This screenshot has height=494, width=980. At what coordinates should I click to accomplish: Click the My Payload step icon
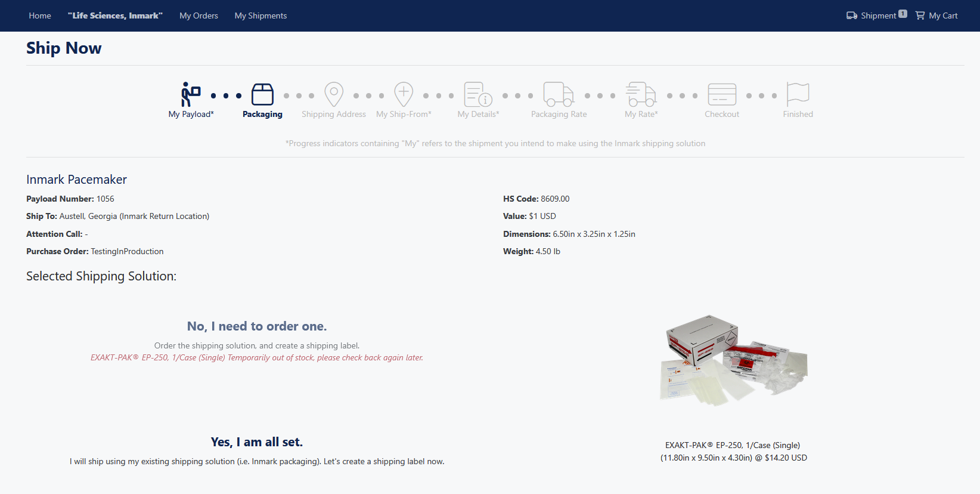(191, 94)
